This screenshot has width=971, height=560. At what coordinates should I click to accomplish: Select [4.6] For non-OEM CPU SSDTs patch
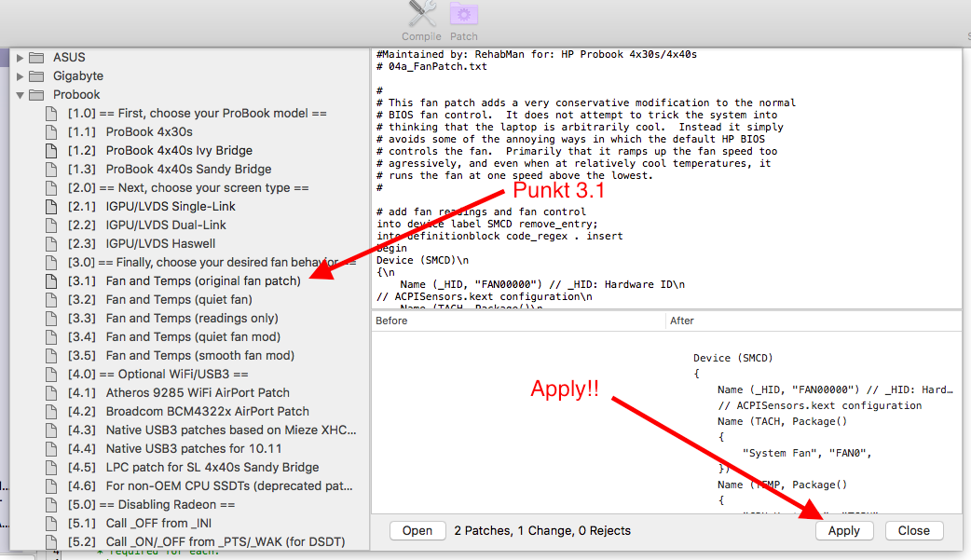click(210, 485)
